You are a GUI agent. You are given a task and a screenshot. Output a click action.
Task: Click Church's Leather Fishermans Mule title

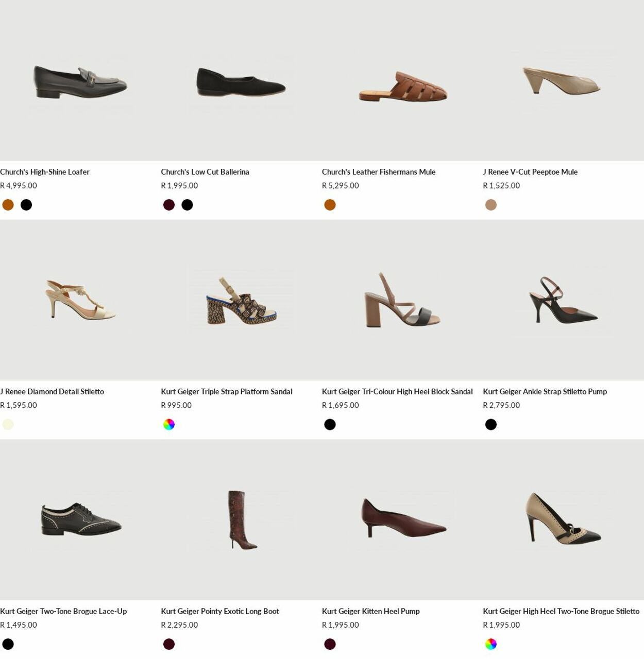pyautogui.click(x=379, y=172)
